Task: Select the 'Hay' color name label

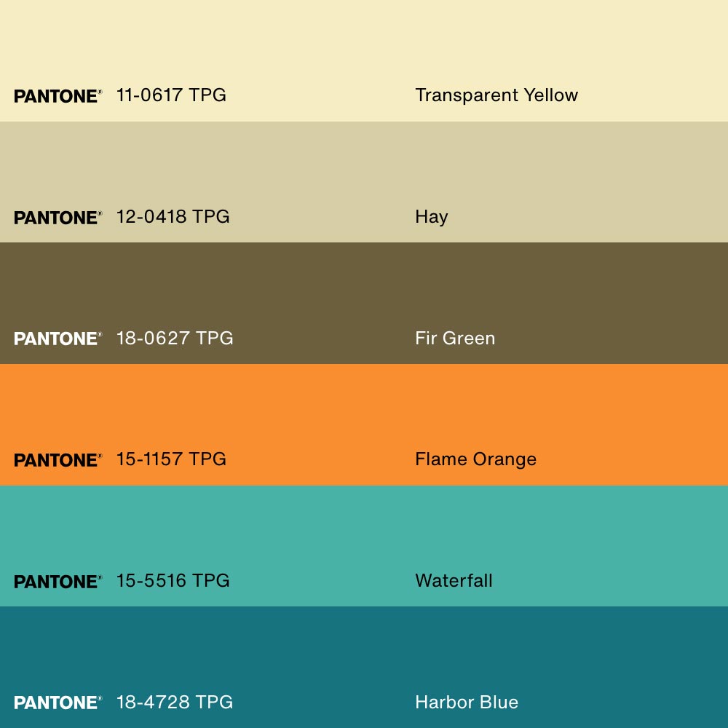Action: click(x=431, y=217)
